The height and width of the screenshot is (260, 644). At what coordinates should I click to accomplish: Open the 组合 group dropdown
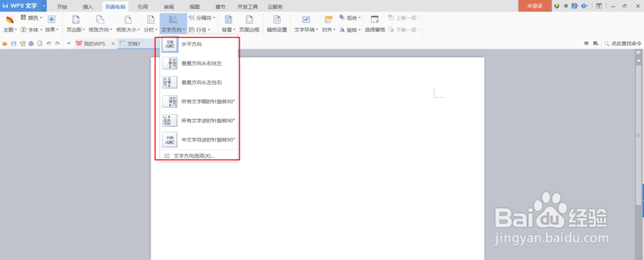pyautogui.click(x=350, y=17)
